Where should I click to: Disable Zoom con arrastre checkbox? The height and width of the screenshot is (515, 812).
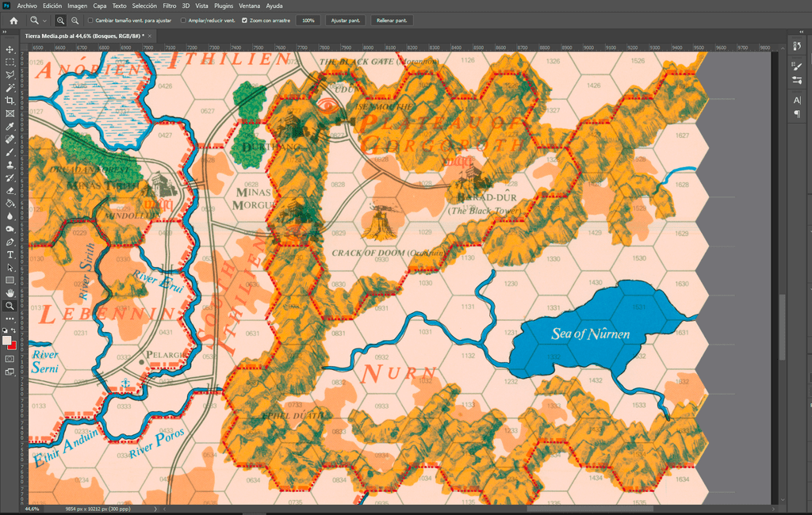click(244, 21)
